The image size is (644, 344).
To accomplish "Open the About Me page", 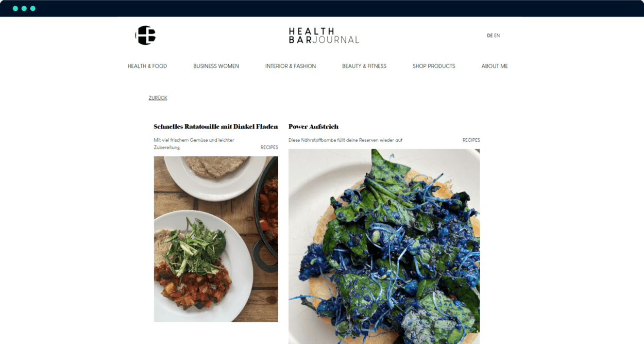I will (x=495, y=66).
